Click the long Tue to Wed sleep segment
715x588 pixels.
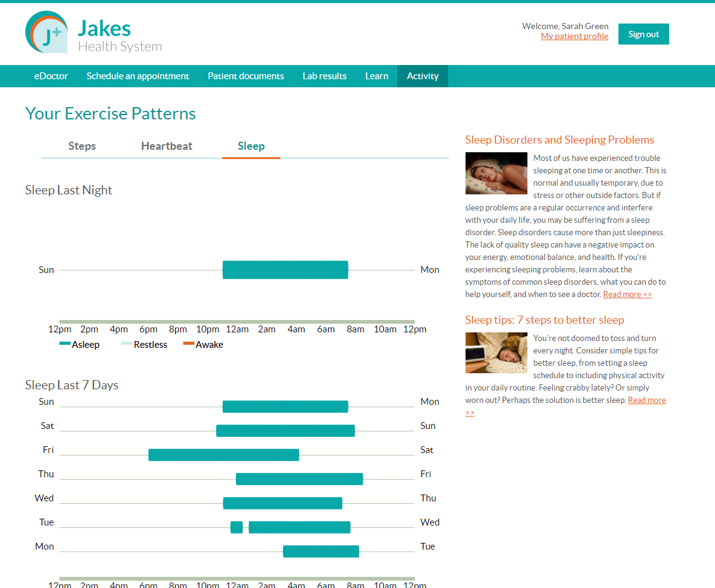click(x=300, y=527)
